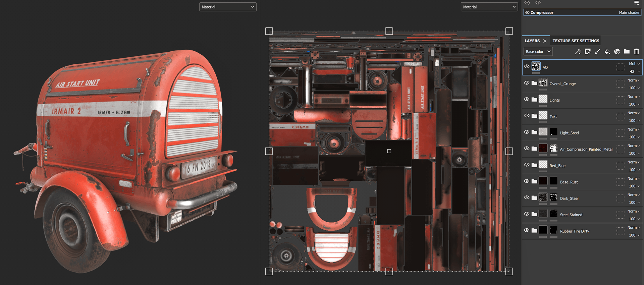644x285 pixels.
Task: Toggle visibility of the Lights layer
Action: [x=527, y=99]
